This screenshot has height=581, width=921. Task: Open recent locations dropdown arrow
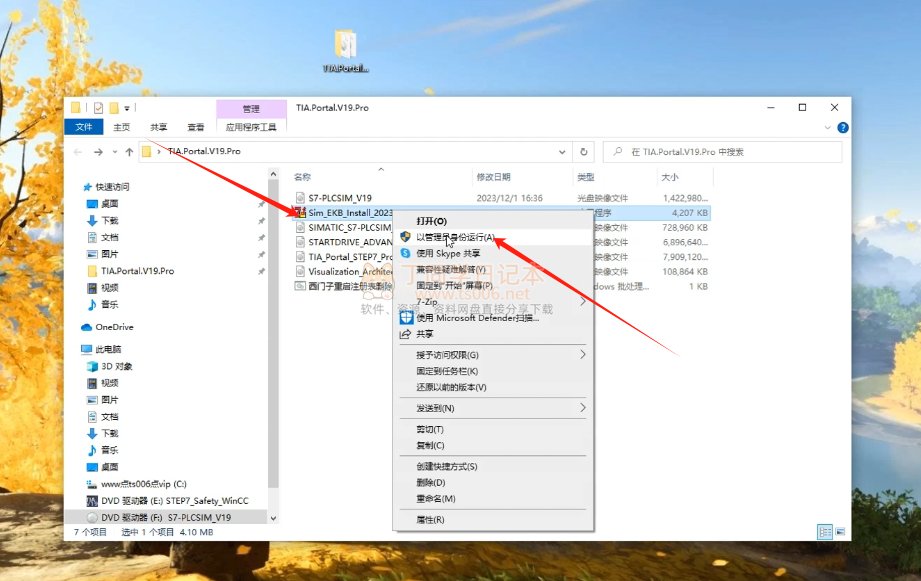pos(115,152)
